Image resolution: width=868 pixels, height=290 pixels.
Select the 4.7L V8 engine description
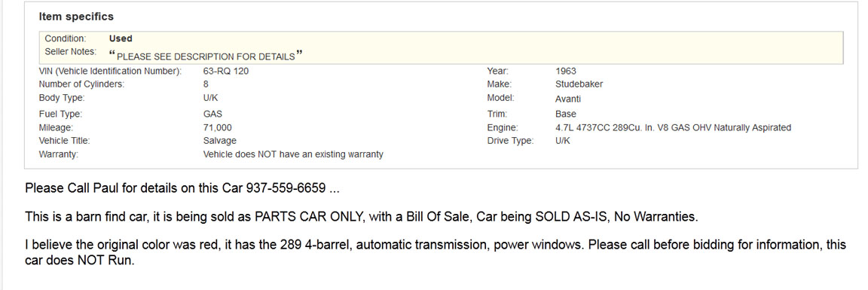pos(673,127)
